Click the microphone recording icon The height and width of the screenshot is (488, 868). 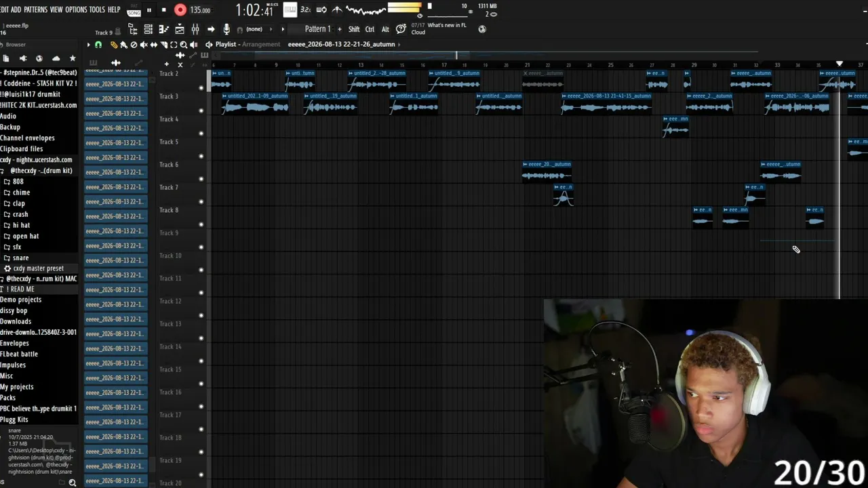point(226,29)
